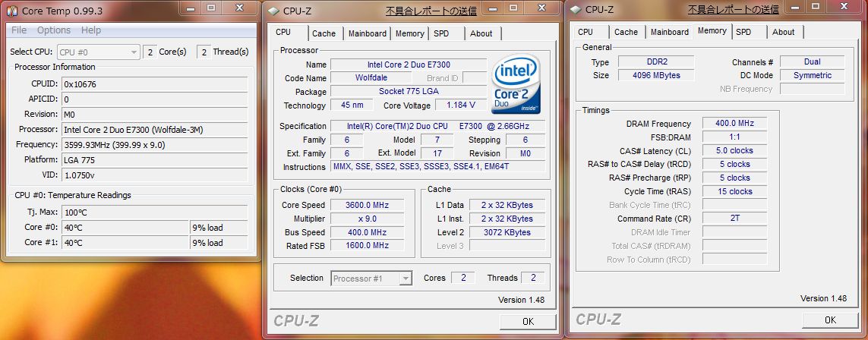Screen dimensions: 868x340
Task: Click the processor Name value Intel Core 2 Duo E7300
Action: (409, 65)
